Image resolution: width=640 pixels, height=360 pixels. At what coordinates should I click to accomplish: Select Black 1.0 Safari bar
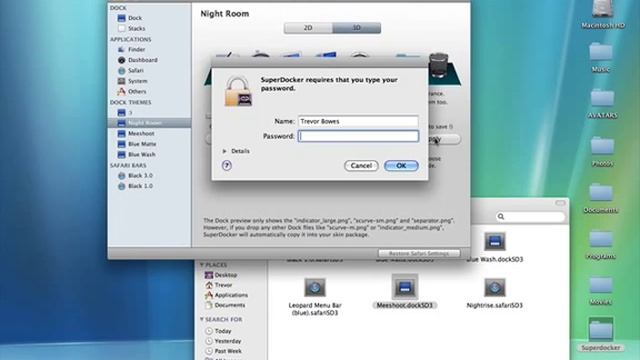(x=140, y=186)
